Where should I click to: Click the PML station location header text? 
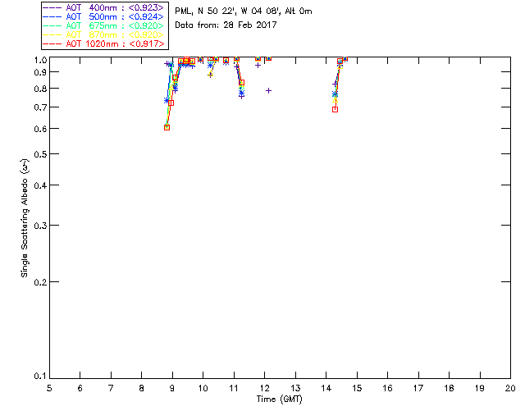click(x=244, y=11)
